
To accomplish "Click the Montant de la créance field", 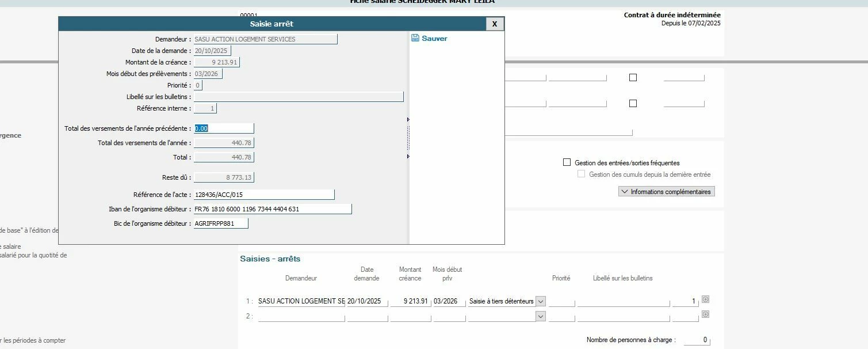I will point(216,62).
